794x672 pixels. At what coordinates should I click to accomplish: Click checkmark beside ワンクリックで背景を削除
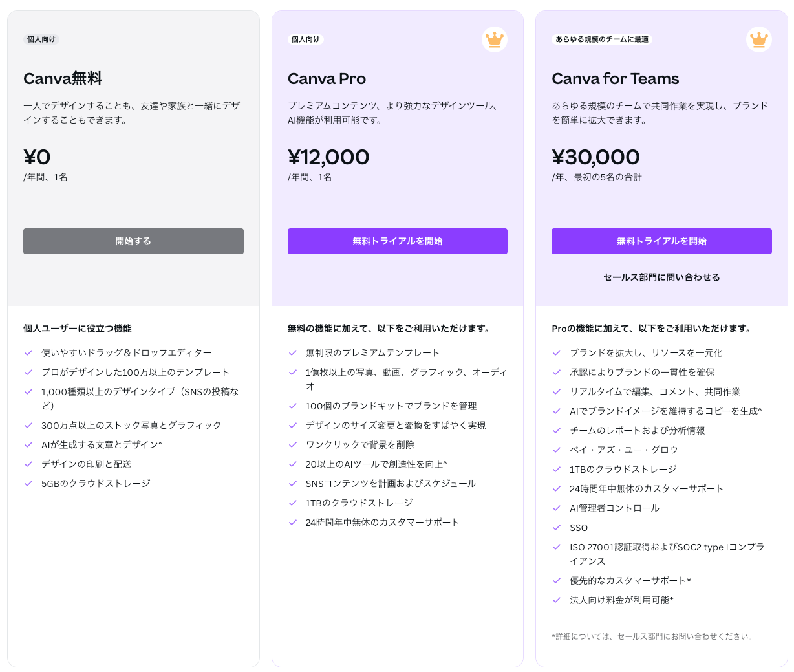(x=293, y=446)
